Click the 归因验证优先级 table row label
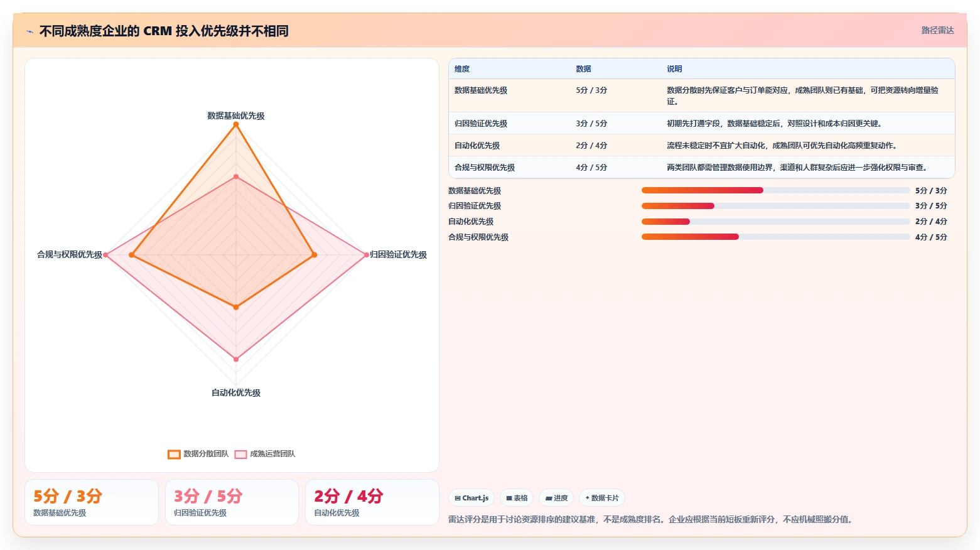The image size is (980, 550). (x=481, y=124)
